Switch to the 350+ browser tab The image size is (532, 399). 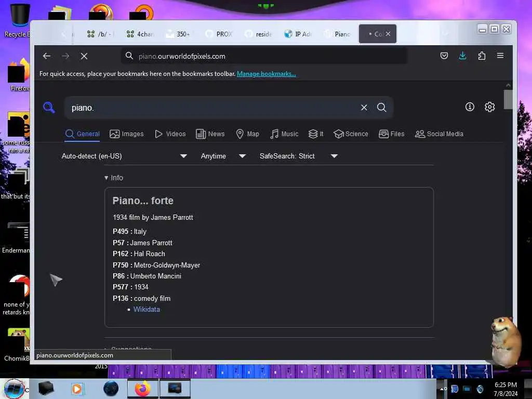pos(179,34)
